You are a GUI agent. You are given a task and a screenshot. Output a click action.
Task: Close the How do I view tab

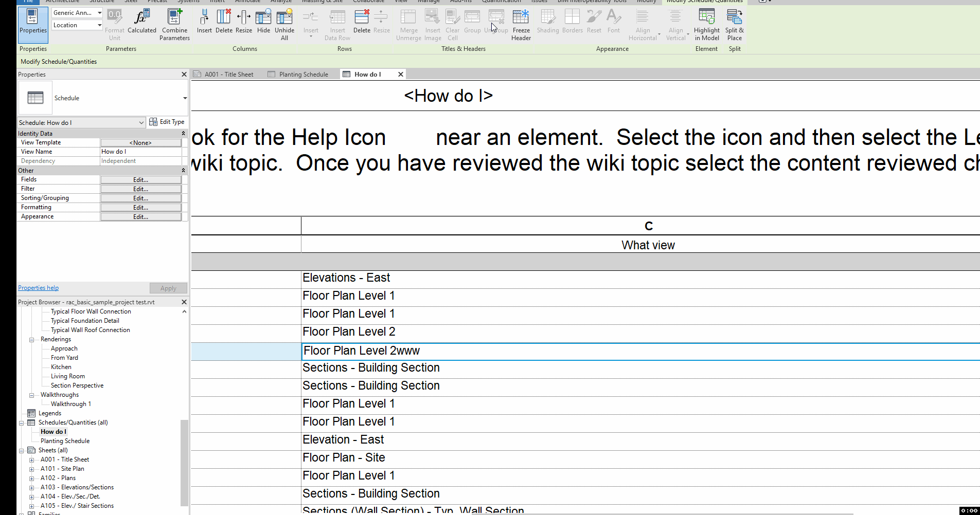pyautogui.click(x=401, y=75)
